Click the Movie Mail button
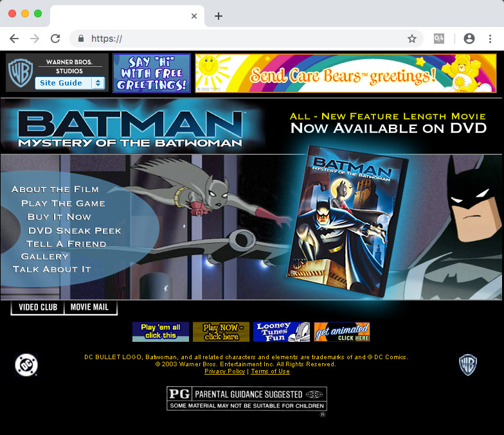 [90, 307]
